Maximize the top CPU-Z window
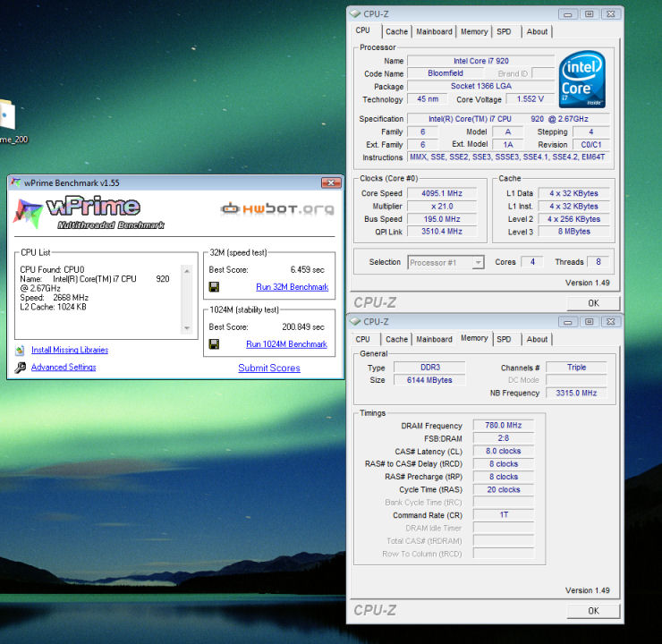 (x=589, y=14)
